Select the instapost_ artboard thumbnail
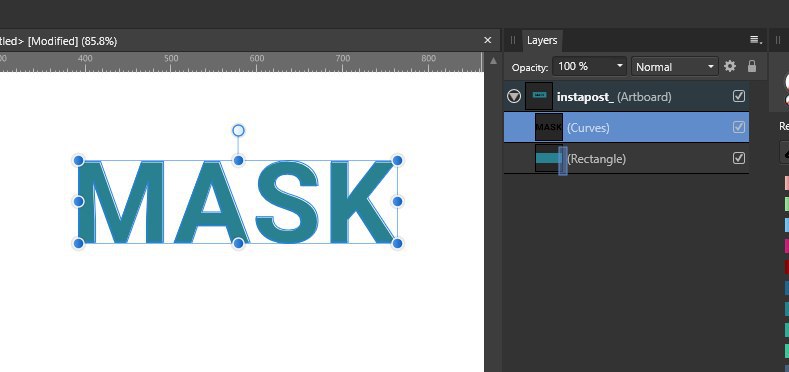The height and width of the screenshot is (372, 789). click(x=539, y=96)
